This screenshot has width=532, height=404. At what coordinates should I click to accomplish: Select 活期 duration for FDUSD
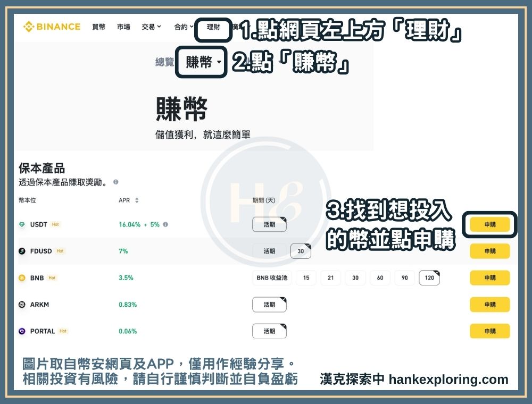[269, 251]
